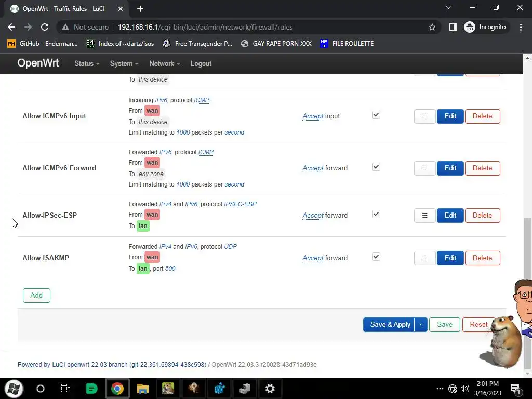Expand the Status menu
Viewport: 532px width, 399px height.
[87, 63]
